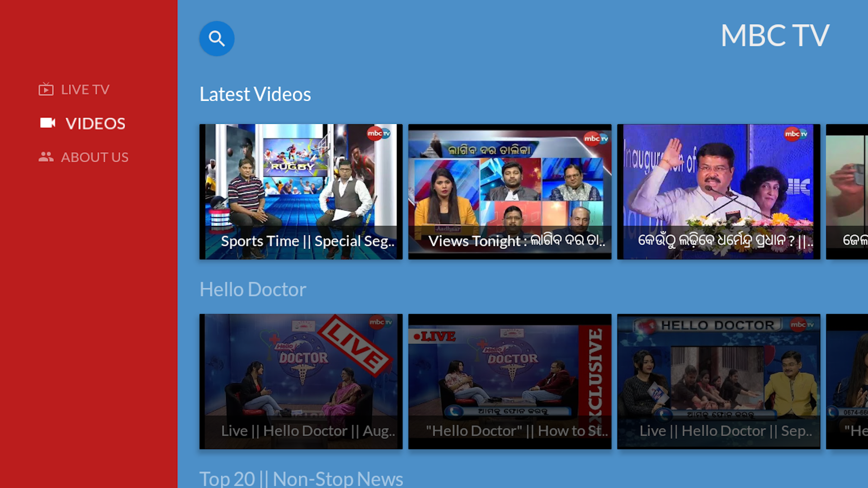Click the Hello Doctor section heading
The height and width of the screenshot is (488, 868).
coord(253,290)
